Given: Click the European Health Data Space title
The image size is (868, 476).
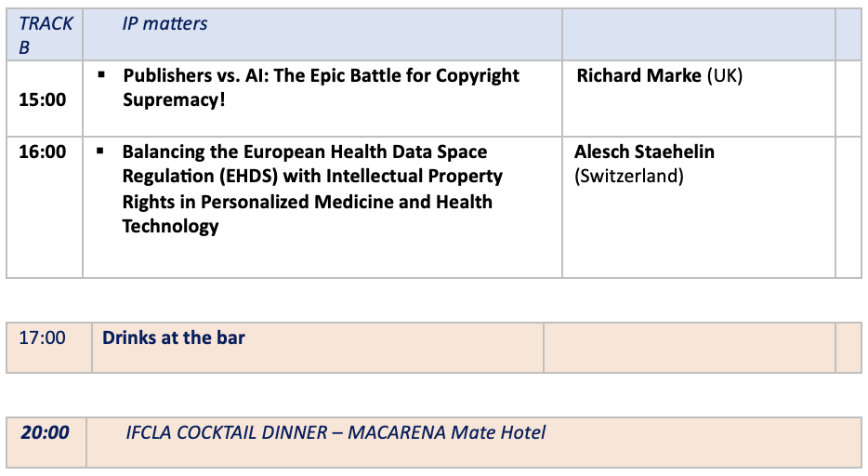Looking at the screenshot, I should pos(312,189).
